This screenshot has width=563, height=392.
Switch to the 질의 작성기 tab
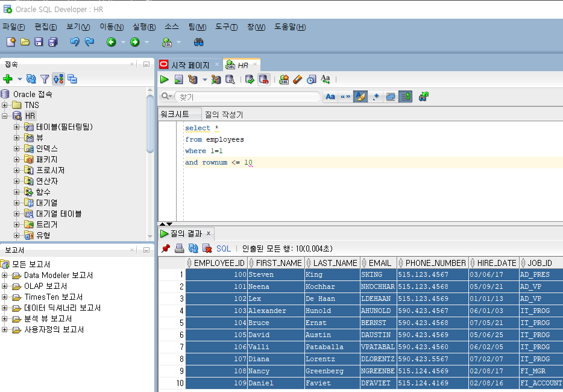(224, 115)
